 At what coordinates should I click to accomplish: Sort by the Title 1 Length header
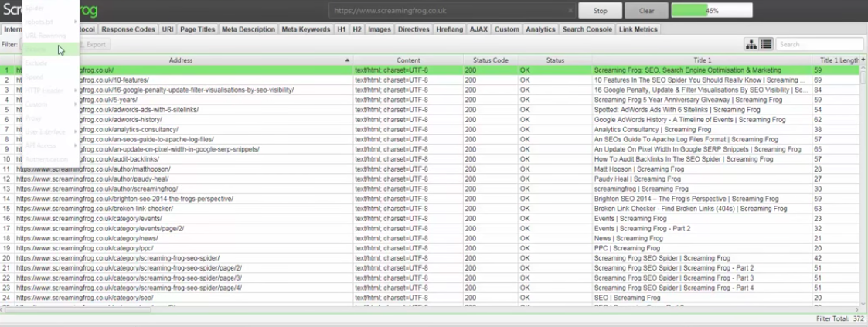pos(836,60)
